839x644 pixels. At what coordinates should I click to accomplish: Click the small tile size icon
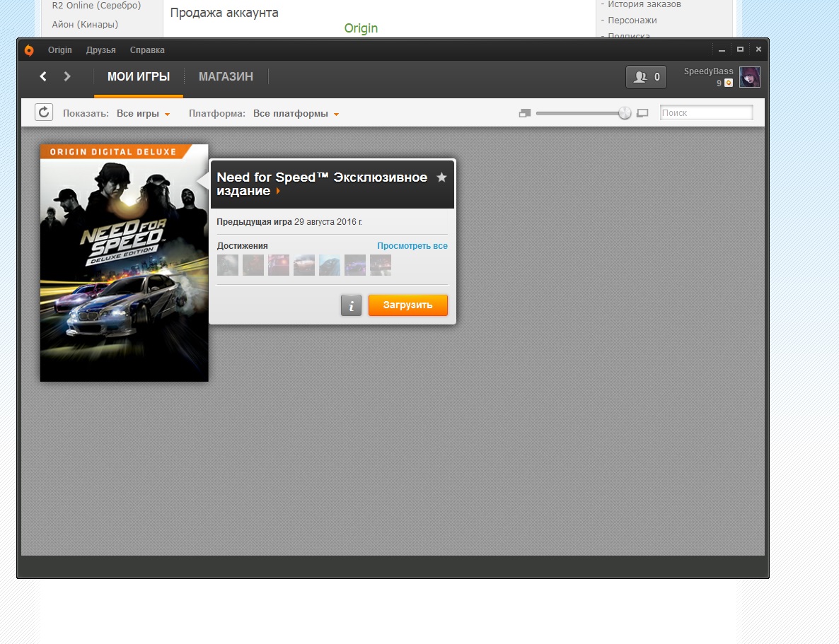pos(524,113)
